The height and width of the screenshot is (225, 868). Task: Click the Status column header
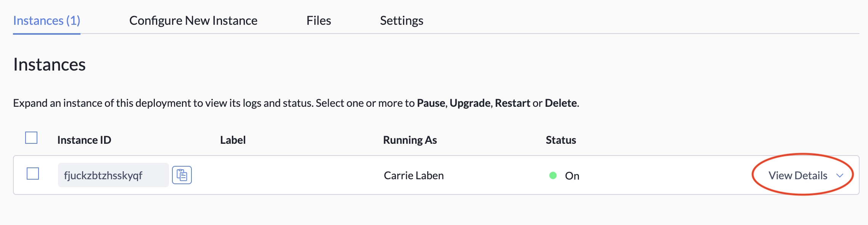point(561,140)
